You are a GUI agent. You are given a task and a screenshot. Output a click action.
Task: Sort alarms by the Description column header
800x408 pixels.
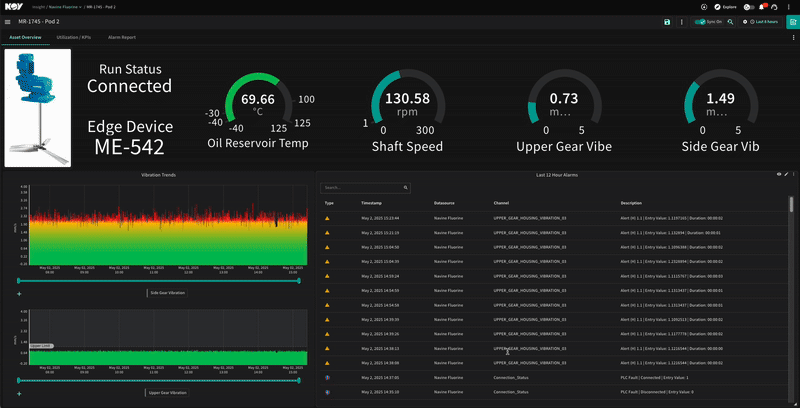click(x=631, y=203)
